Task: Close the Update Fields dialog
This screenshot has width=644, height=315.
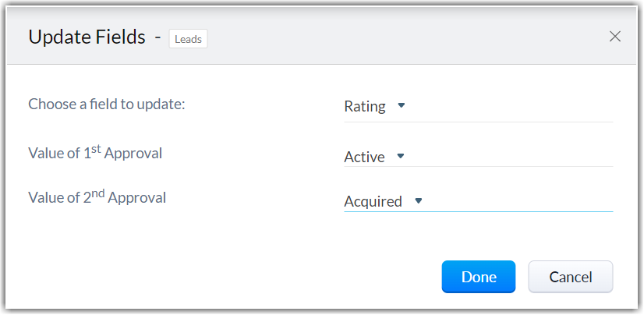Action: [615, 37]
